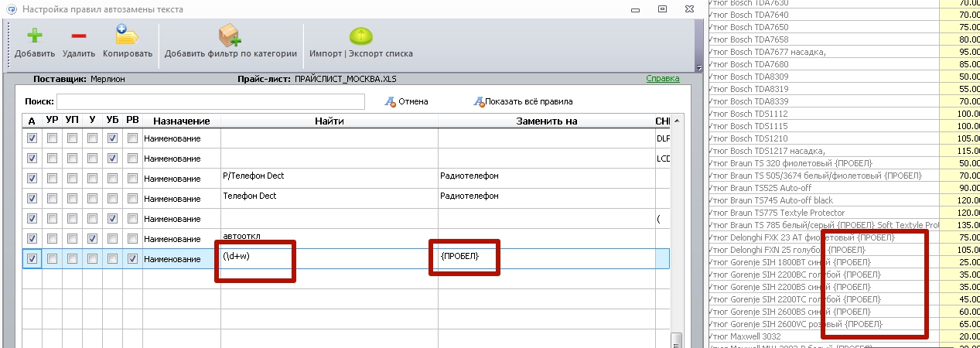Select Утюг Bosch TDS1112 in the background list
Screen dimensions: 980x348
pos(822,114)
